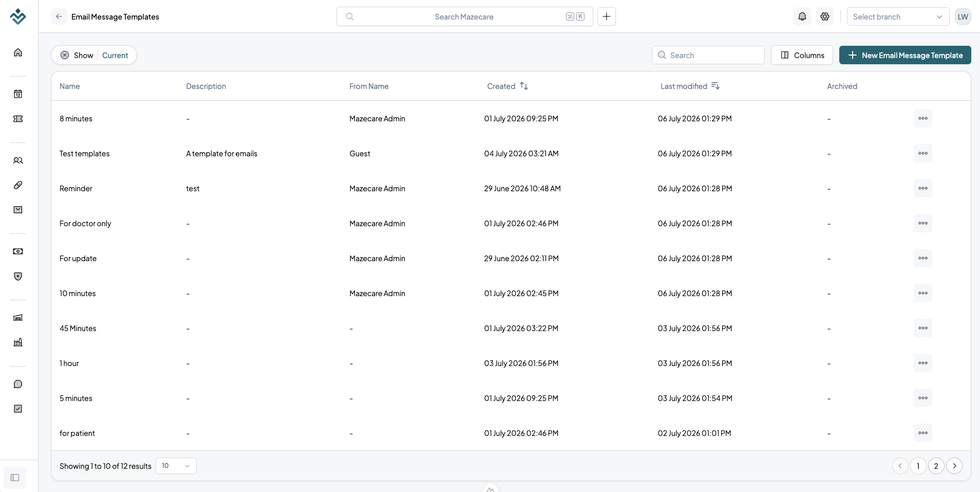Click New Email Message Template button
The height and width of the screenshot is (492, 980).
905,55
